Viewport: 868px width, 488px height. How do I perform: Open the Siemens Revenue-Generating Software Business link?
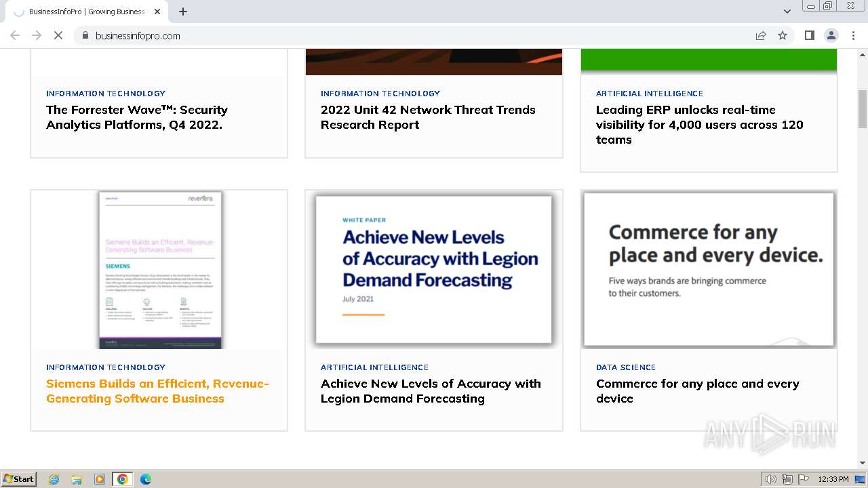157,391
